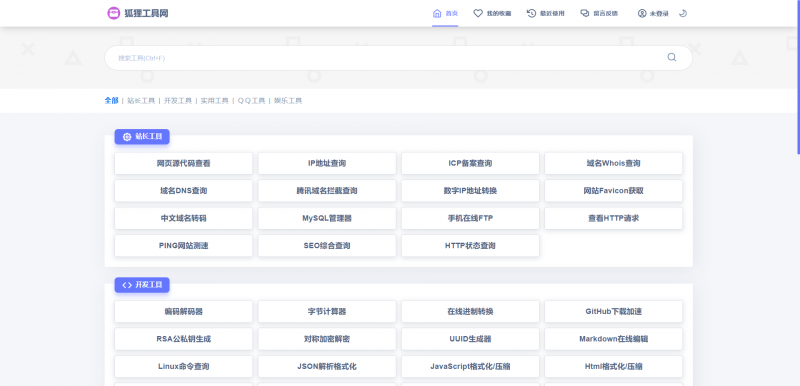
Task: Open HTTP状态查询 tool
Action: (x=470, y=246)
